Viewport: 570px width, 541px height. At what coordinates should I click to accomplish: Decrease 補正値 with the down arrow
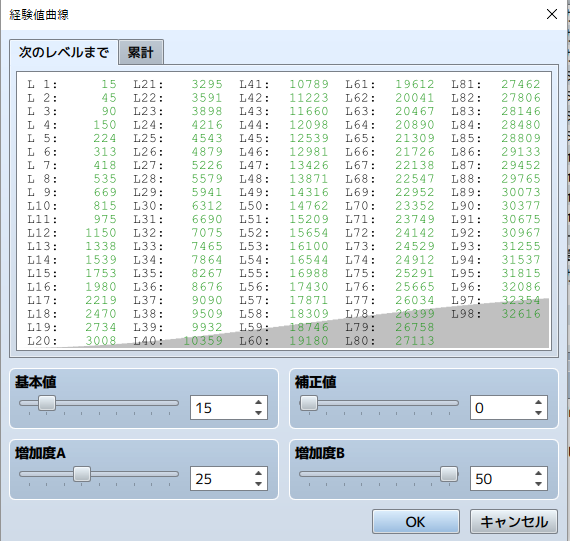point(538,413)
